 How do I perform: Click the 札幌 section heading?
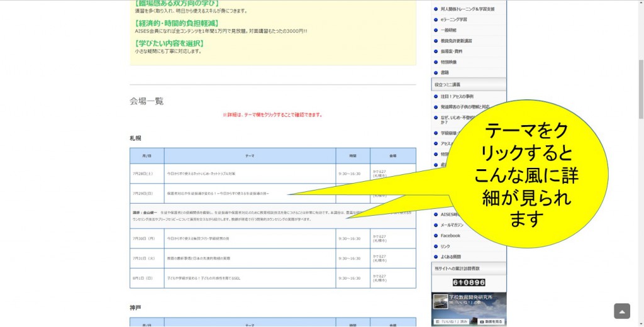(136, 138)
